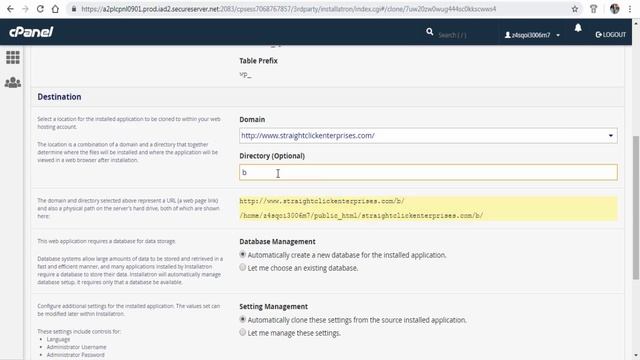Open the browser three-dot menu
Screen dimensions: 640x360
pyautogui.click(x=630, y=9)
